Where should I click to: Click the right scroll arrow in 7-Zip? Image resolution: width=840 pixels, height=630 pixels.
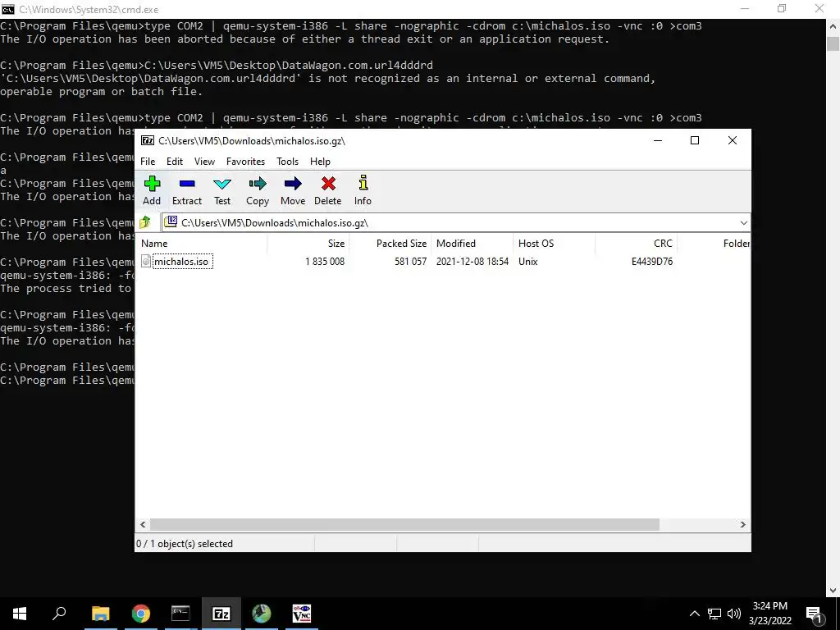(742, 524)
